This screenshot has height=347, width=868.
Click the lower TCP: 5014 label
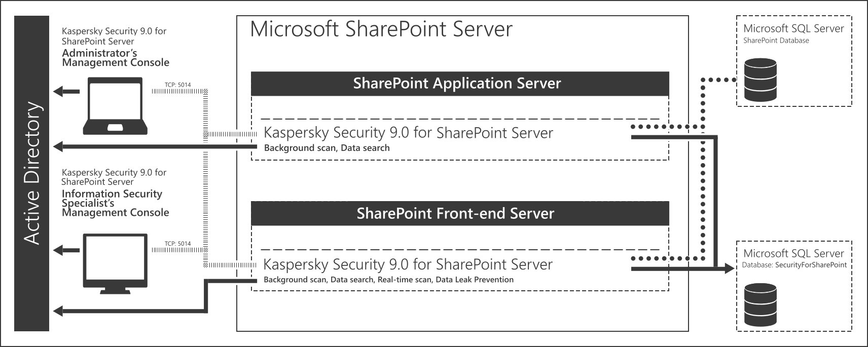point(177,244)
